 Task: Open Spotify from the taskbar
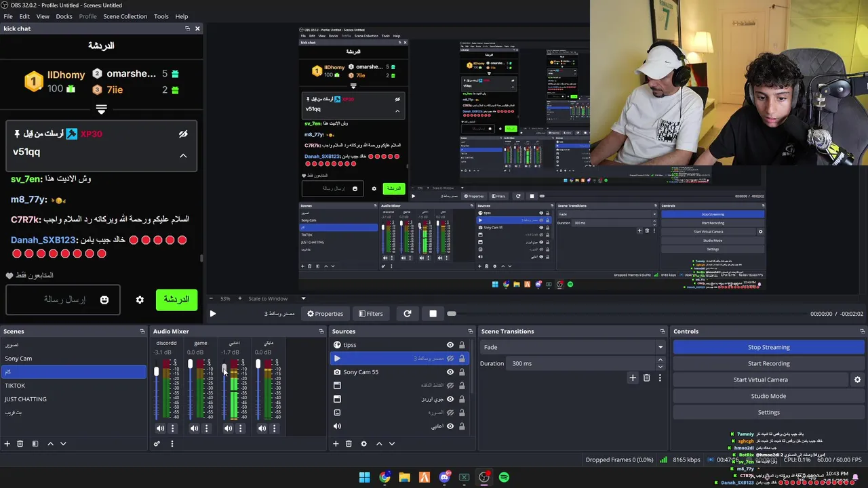point(504,477)
